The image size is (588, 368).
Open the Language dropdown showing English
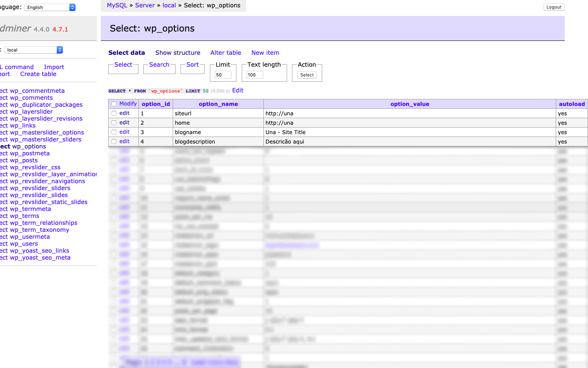point(50,7)
